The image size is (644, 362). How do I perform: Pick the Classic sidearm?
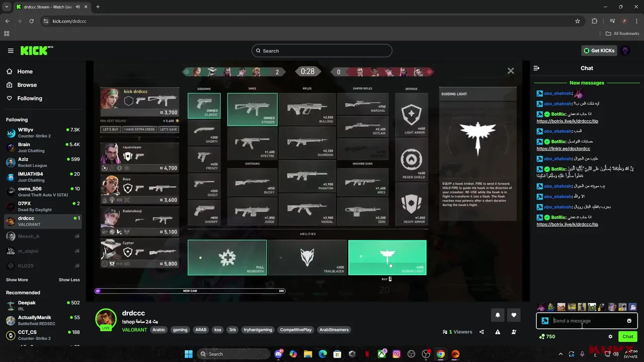204,106
